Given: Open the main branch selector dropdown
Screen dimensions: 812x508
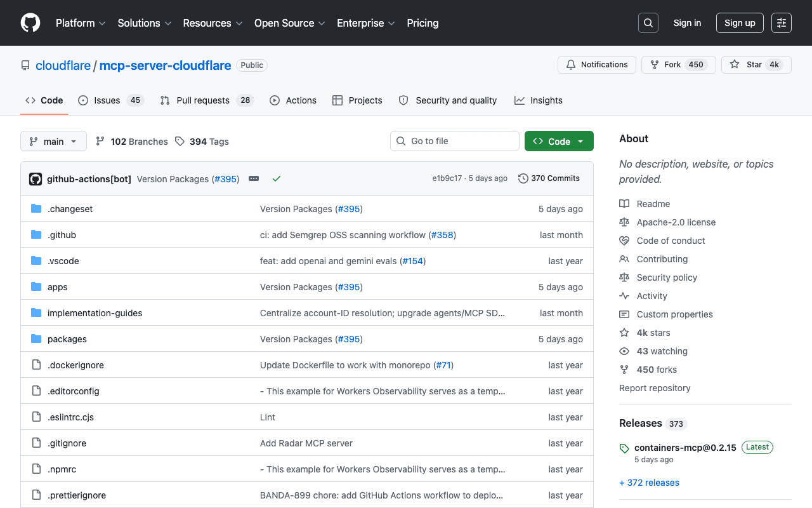Looking at the screenshot, I should 53,141.
